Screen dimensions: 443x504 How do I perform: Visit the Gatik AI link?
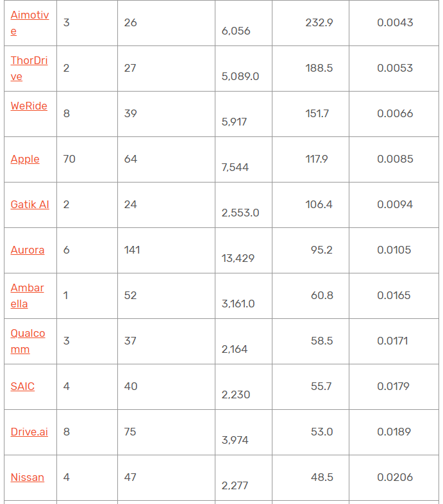coord(30,204)
